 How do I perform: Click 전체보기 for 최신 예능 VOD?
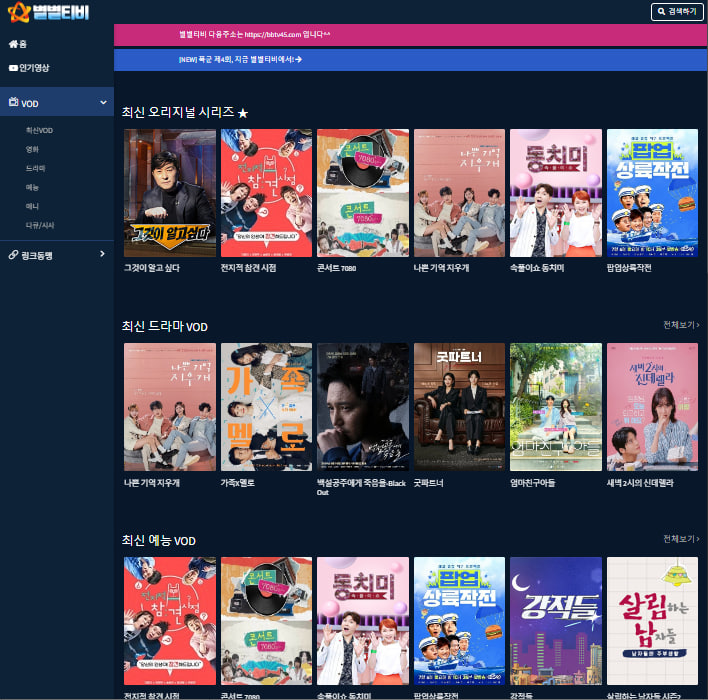(681, 539)
